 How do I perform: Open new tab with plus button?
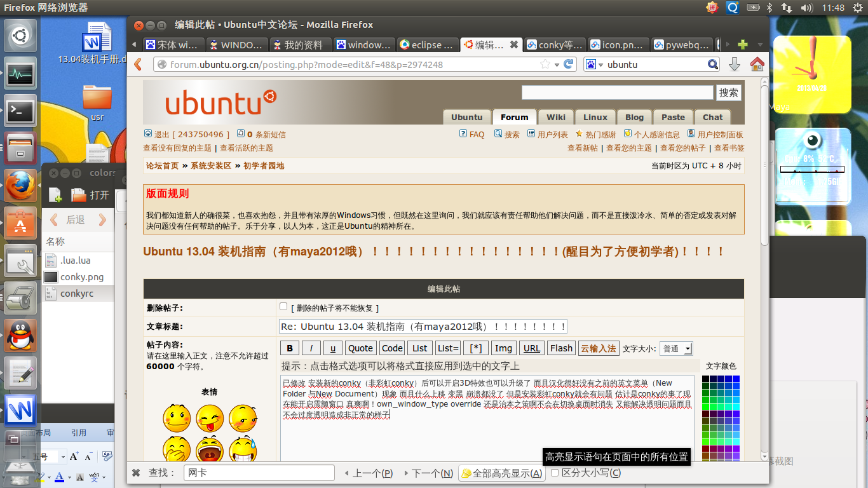742,44
